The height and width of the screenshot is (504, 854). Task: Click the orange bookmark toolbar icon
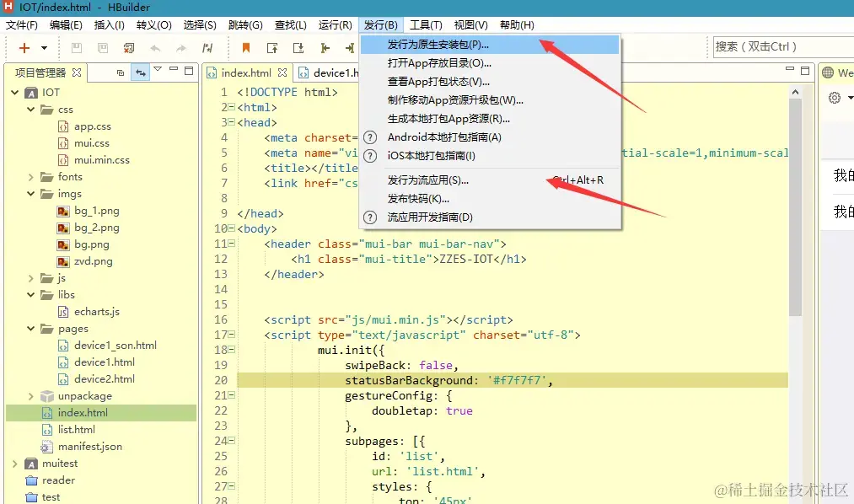point(246,47)
